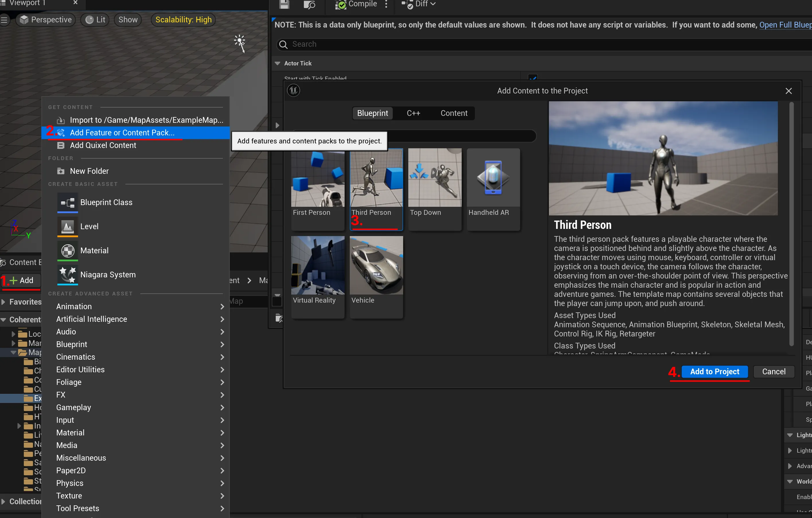Click the Material asset icon

(67, 251)
